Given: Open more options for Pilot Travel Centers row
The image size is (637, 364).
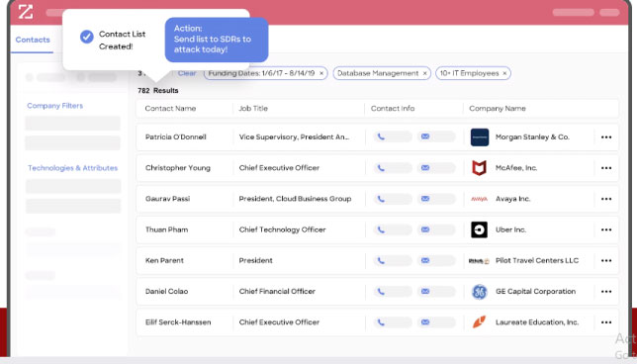Looking at the screenshot, I should pos(606,261).
